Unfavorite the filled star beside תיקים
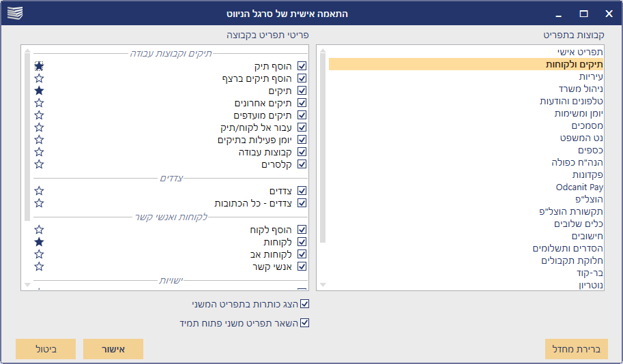623x364 pixels. point(40,91)
